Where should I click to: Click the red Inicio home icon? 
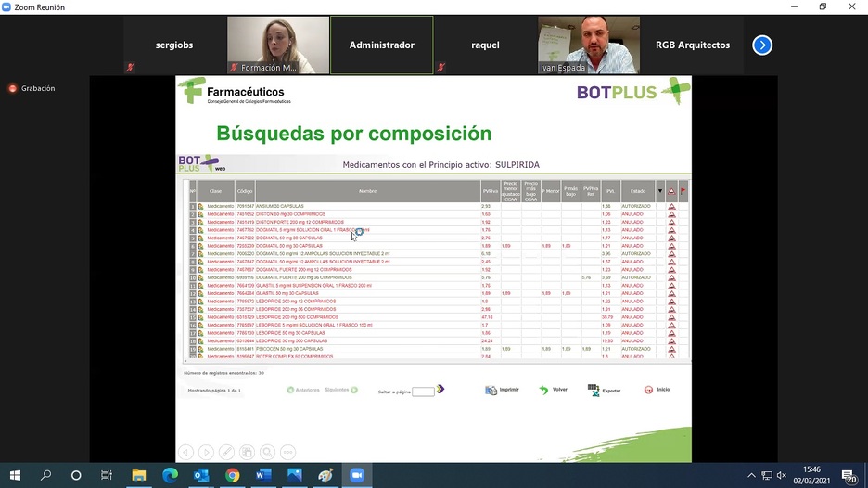click(x=648, y=391)
